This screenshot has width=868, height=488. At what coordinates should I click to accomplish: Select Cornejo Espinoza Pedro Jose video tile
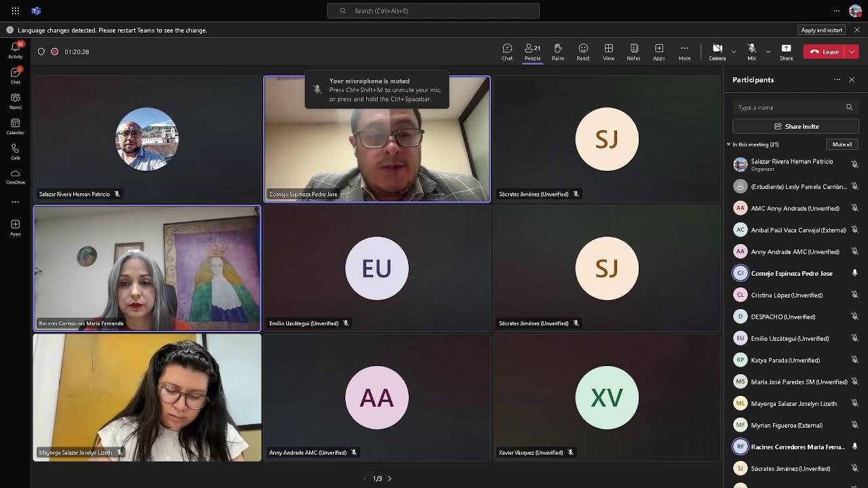click(x=377, y=139)
